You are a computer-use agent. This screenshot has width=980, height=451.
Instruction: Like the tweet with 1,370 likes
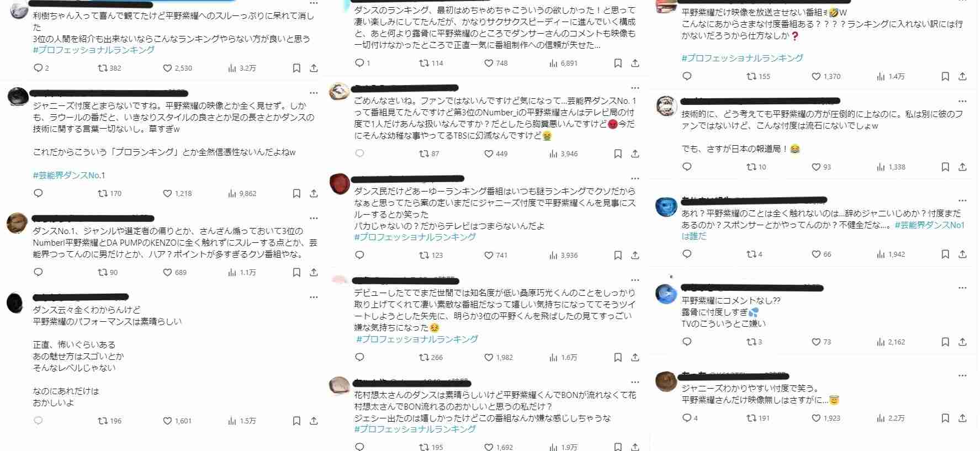pos(826,77)
